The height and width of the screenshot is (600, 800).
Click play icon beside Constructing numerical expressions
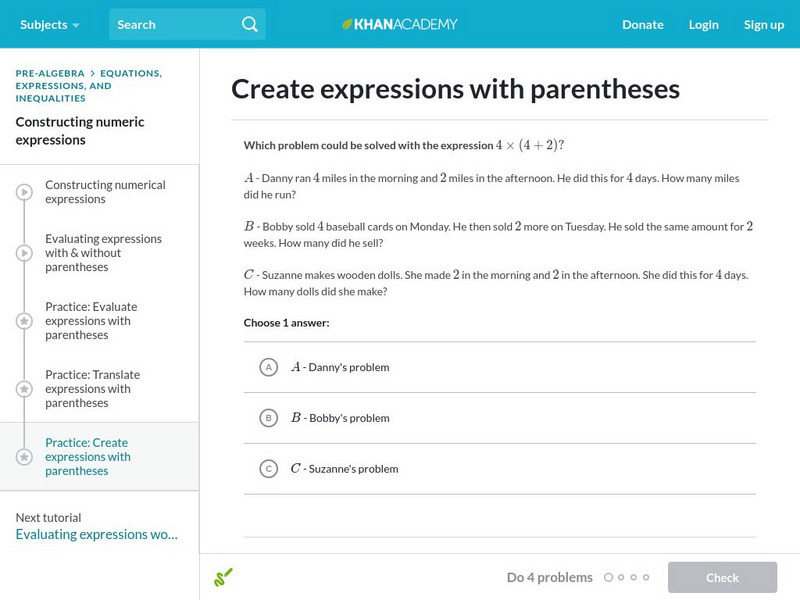[x=24, y=192]
